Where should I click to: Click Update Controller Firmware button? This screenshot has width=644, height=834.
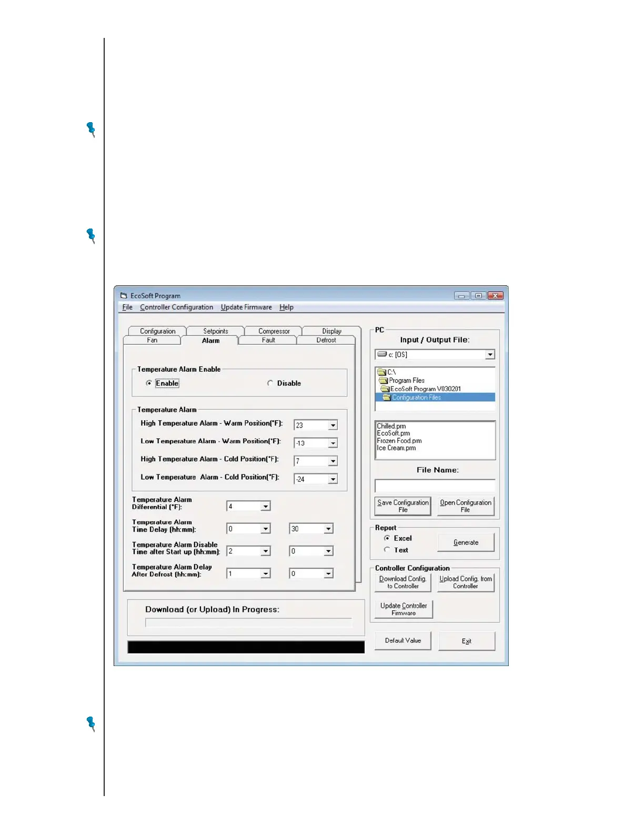pyautogui.click(x=404, y=609)
